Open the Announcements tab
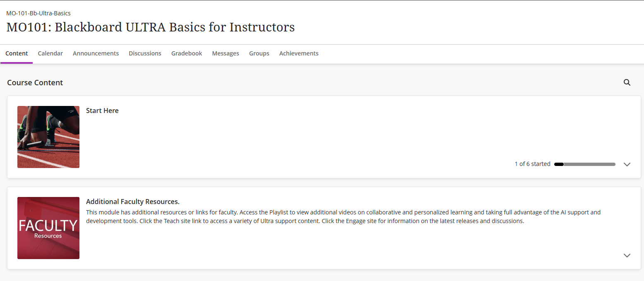Viewport: 644px width, 281px height. 96,53
